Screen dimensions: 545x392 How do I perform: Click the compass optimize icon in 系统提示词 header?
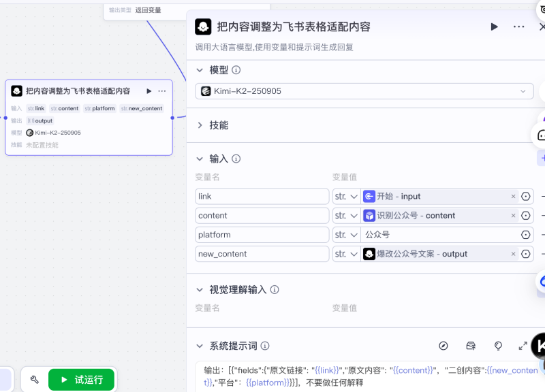click(x=443, y=346)
